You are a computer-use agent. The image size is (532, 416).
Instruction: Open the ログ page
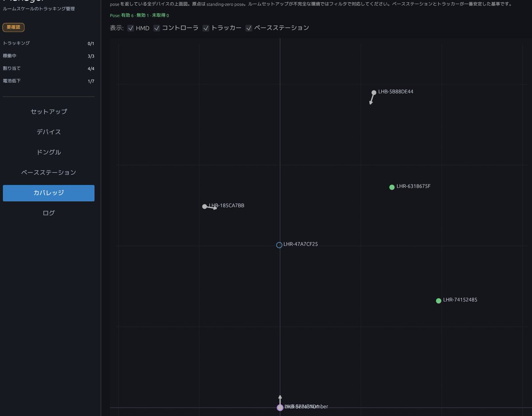(x=49, y=213)
